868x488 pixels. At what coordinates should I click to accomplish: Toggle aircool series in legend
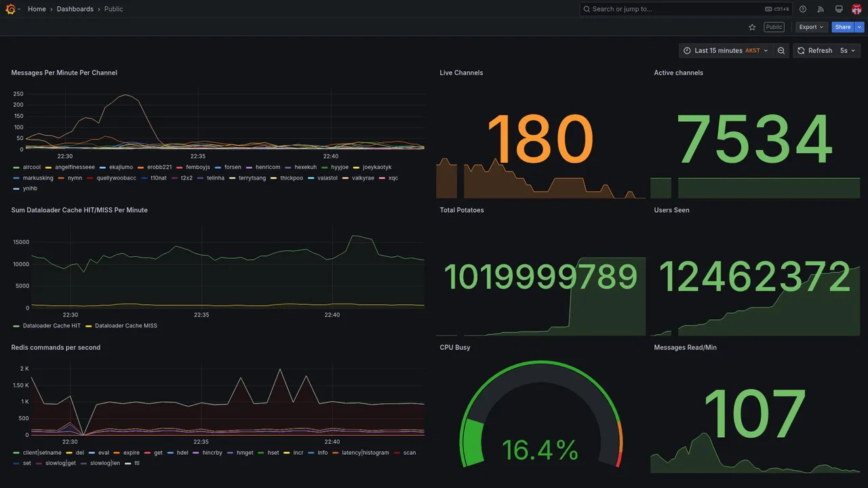(x=32, y=167)
